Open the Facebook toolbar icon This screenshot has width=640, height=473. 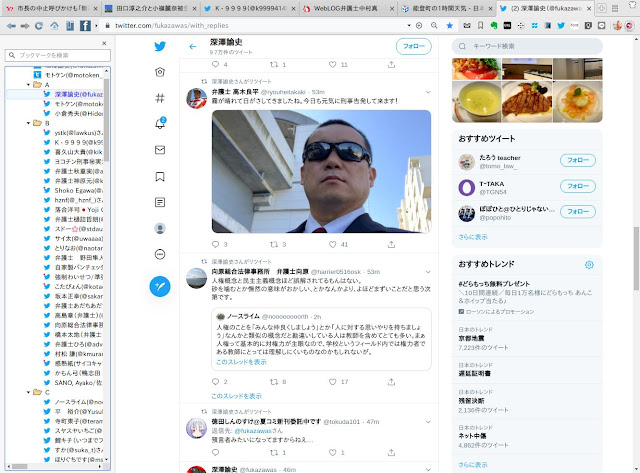85,26
